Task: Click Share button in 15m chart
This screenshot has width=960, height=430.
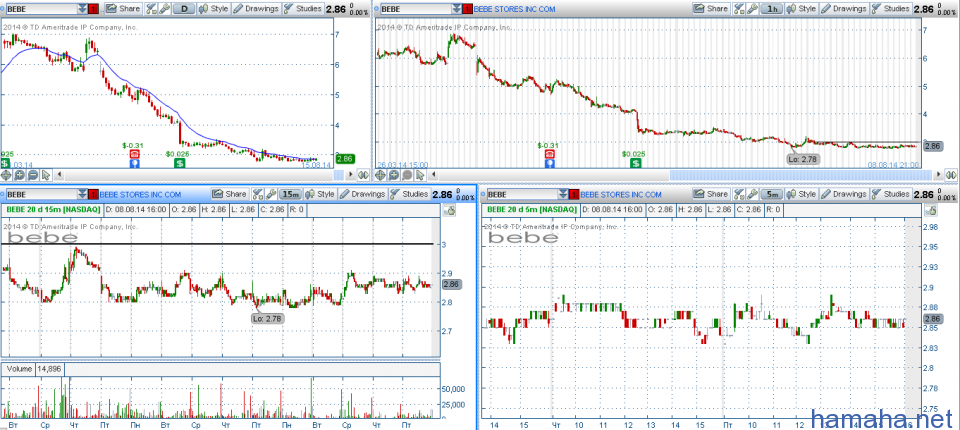Action: 230,194
